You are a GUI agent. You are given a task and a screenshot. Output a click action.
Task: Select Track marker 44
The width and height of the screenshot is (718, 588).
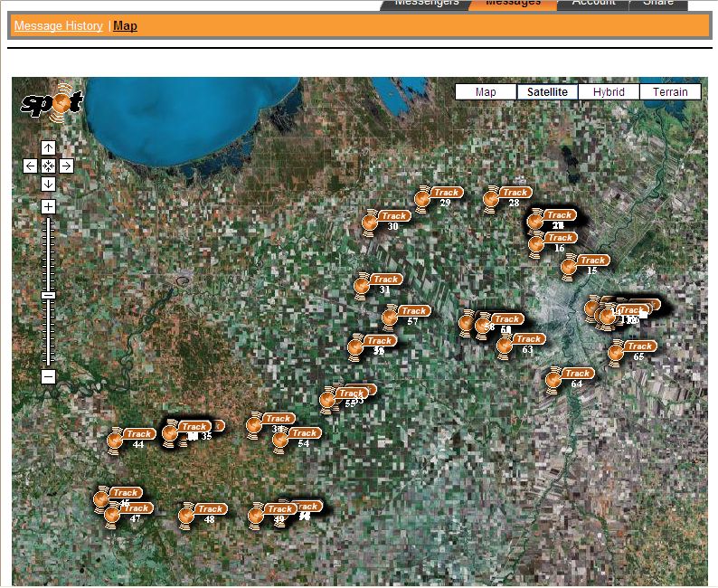point(131,440)
